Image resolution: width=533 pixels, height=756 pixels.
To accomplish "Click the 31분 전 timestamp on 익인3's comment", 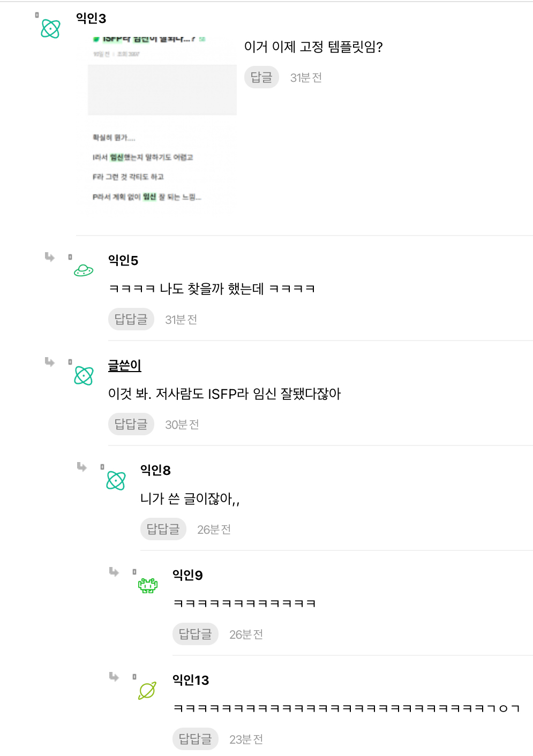I will pyautogui.click(x=305, y=77).
